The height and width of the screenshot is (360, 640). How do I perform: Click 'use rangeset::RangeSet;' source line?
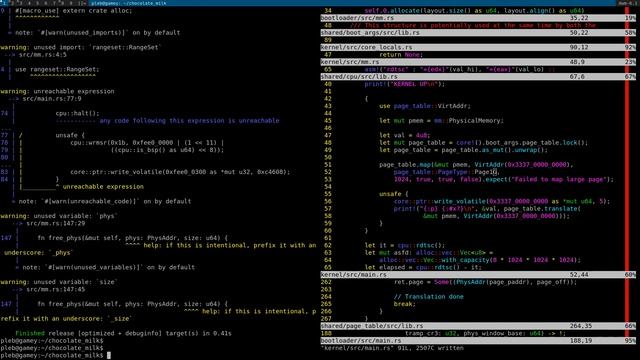(57, 69)
